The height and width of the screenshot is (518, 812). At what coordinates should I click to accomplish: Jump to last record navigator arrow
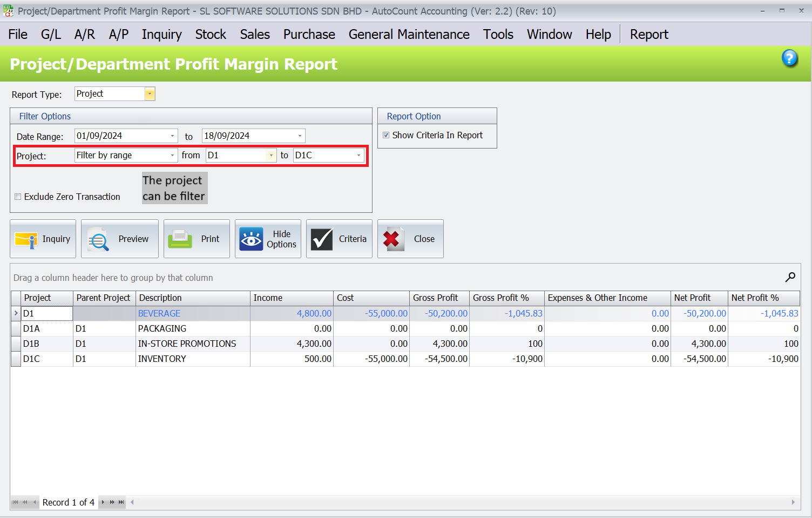coord(121,502)
